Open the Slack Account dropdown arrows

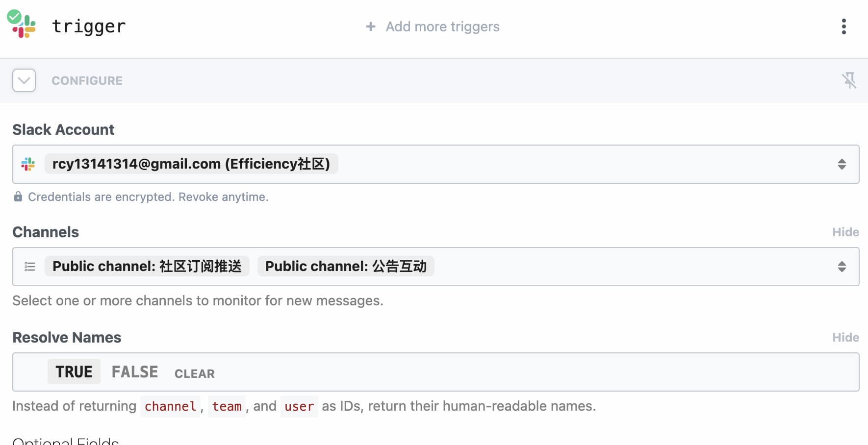pos(842,164)
